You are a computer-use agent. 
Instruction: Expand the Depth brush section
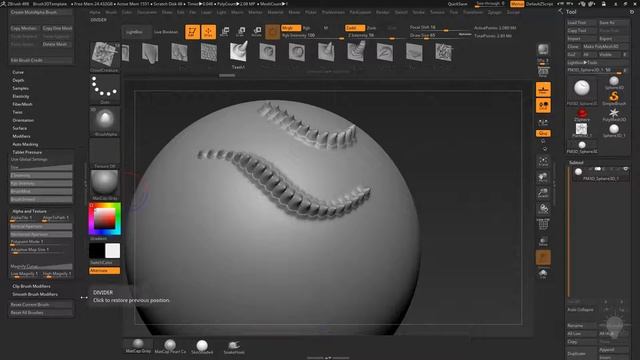(x=18, y=80)
